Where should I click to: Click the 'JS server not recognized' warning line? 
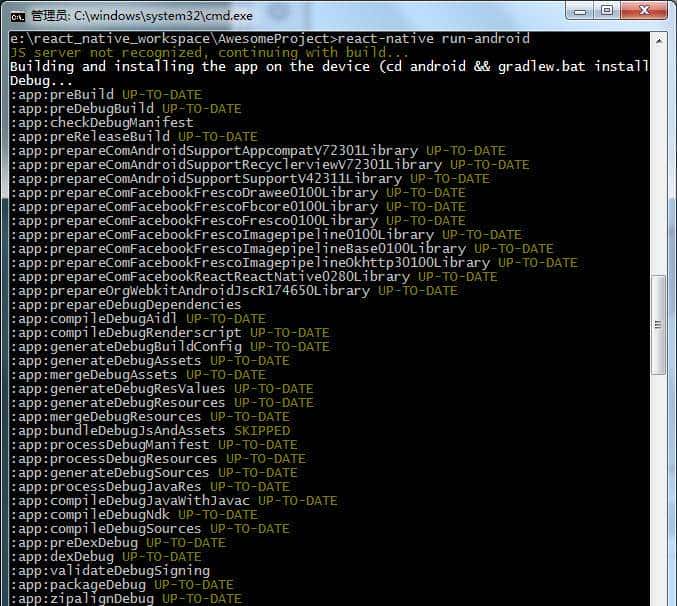pyautogui.click(x=209, y=53)
